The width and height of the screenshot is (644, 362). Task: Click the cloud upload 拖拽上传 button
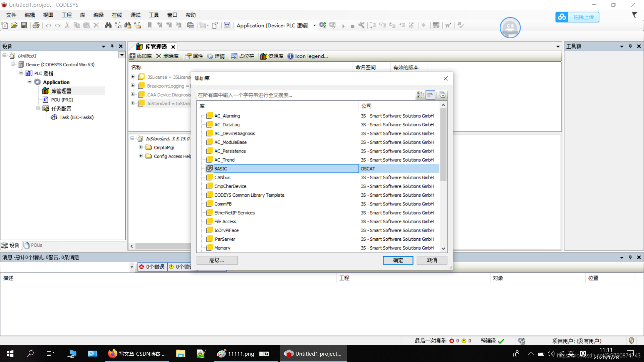(577, 17)
